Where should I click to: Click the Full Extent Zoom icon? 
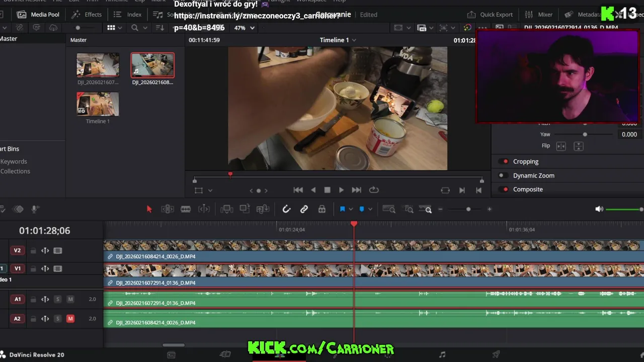(x=389, y=209)
